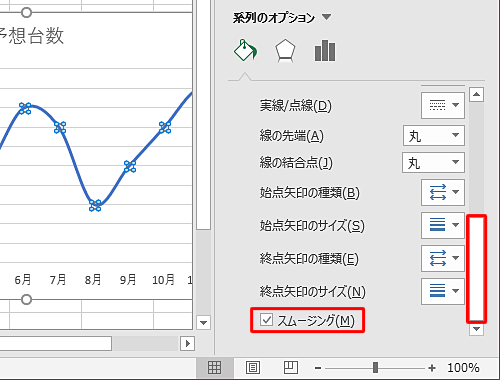Viewport: 500px width, 380px height.
Task: Open the 線の結合点 join type dropdown
Action: tap(433, 163)
